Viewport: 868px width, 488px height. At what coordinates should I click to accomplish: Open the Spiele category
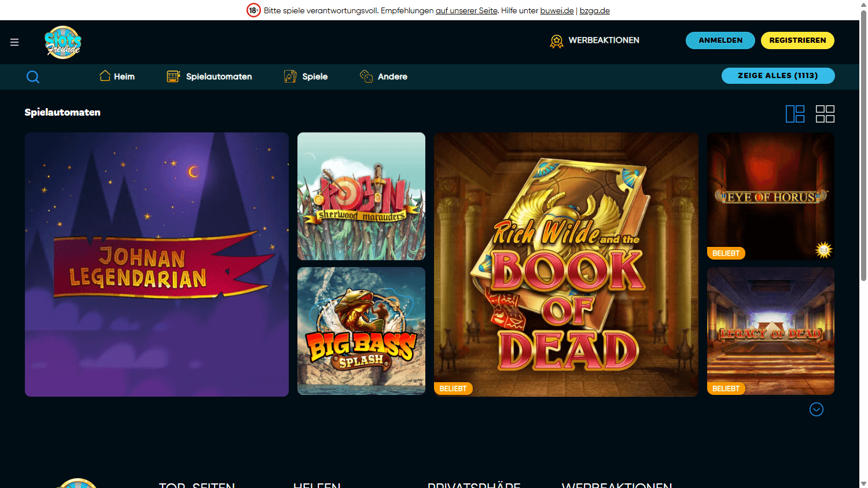tap(306, 76)
